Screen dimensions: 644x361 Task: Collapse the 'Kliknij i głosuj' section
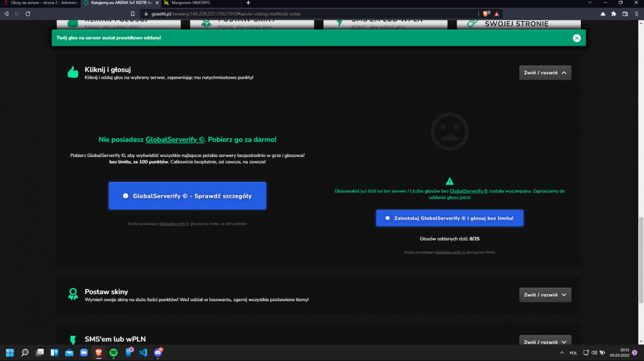click(545, 73)
